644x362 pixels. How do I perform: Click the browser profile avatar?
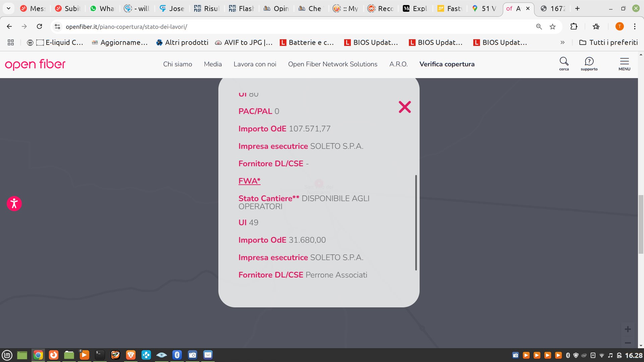620,26
